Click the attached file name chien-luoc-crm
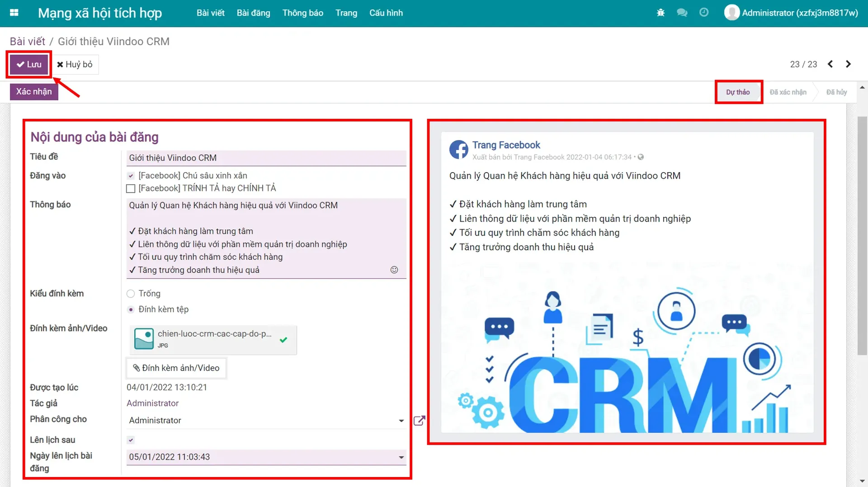The height and width of the screenshot is (487, 868). pyautogui.click(x=215, y=334)
